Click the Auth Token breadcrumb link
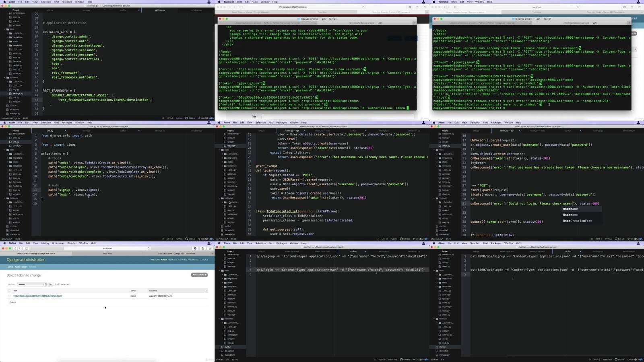 tap(21, 267)
